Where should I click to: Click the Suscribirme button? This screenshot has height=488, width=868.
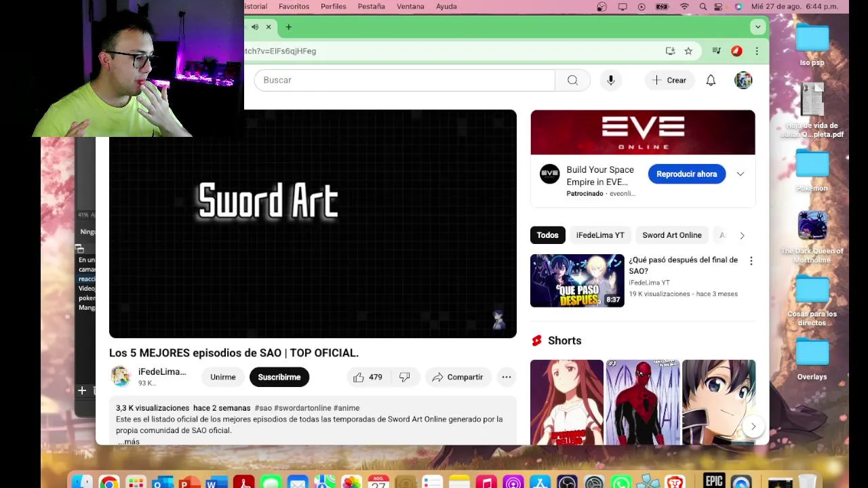tap(279, 377)
